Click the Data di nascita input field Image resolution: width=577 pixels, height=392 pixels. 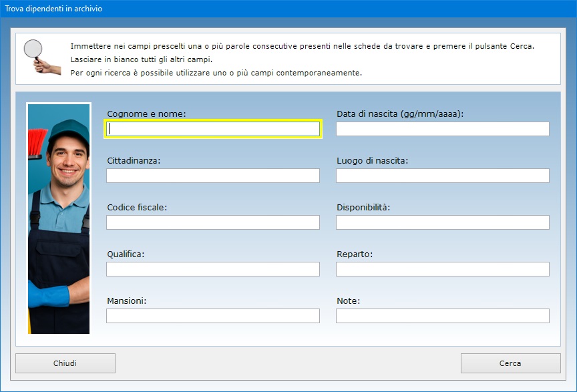[x=442, y=129]
